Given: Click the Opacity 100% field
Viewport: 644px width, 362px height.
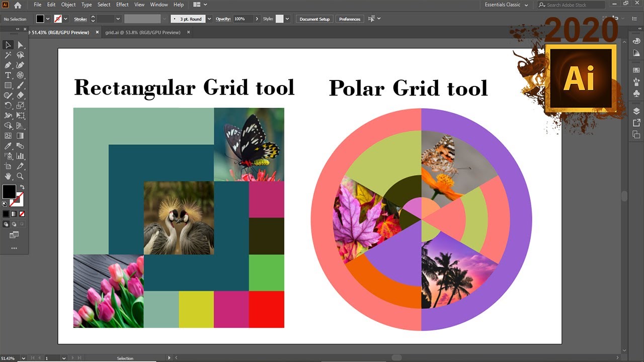Looking at the screenshot, I should coord(243,19).
